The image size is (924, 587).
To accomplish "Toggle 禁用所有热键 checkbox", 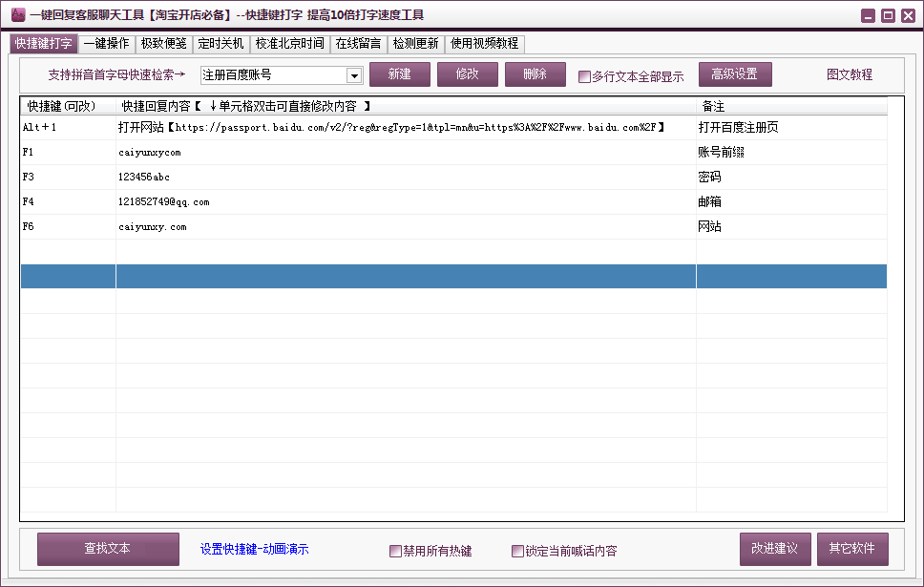I will click(395, 551).
